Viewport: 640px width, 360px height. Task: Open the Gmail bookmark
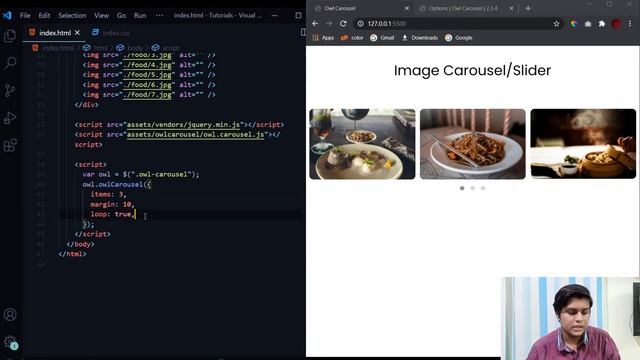(382, 38)
